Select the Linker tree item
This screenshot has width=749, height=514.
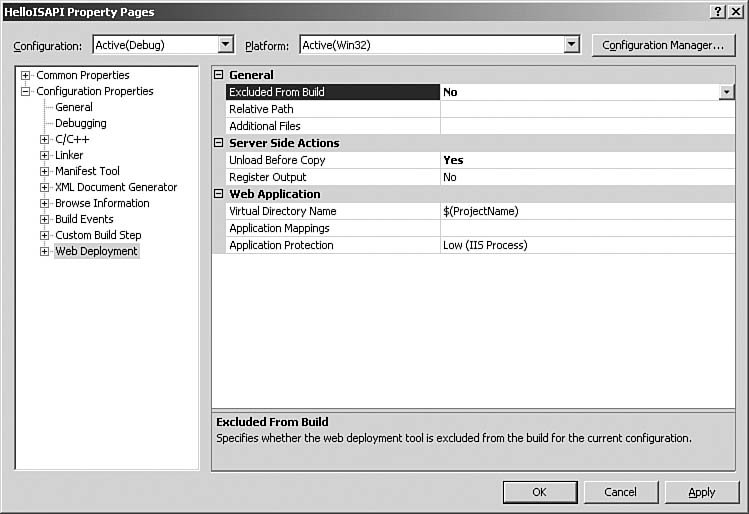pos(69,155)
